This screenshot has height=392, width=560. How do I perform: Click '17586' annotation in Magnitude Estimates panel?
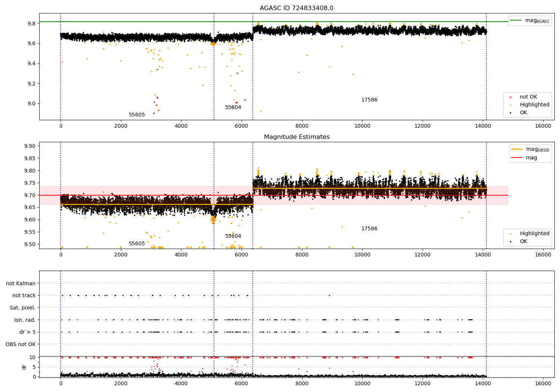369,229
